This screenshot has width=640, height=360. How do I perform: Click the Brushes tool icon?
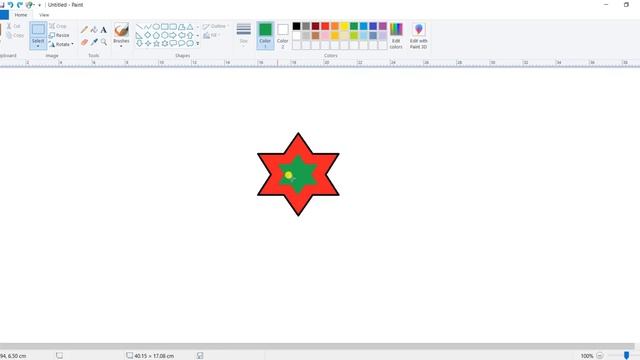121,30
